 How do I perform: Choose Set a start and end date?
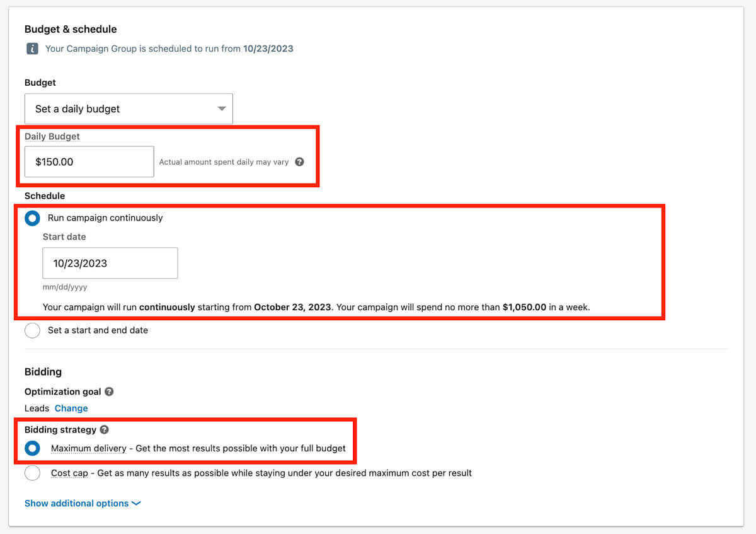[32, 330]
